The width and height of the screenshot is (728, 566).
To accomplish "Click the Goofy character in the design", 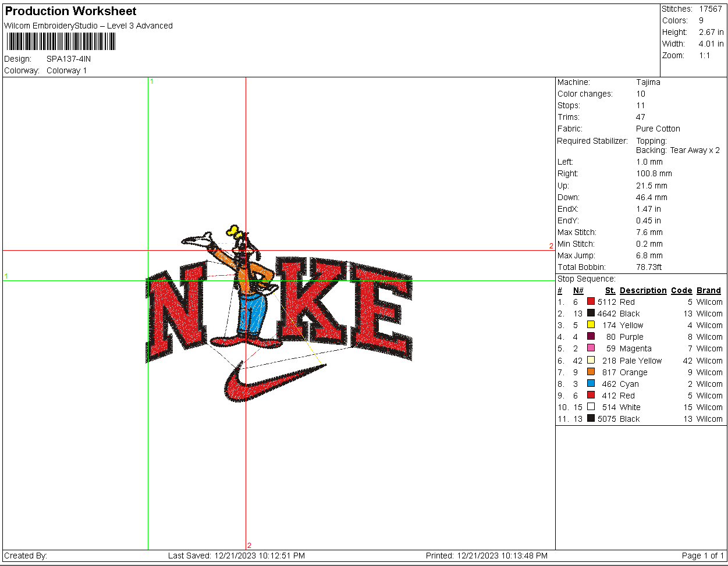I will point(240,285).
